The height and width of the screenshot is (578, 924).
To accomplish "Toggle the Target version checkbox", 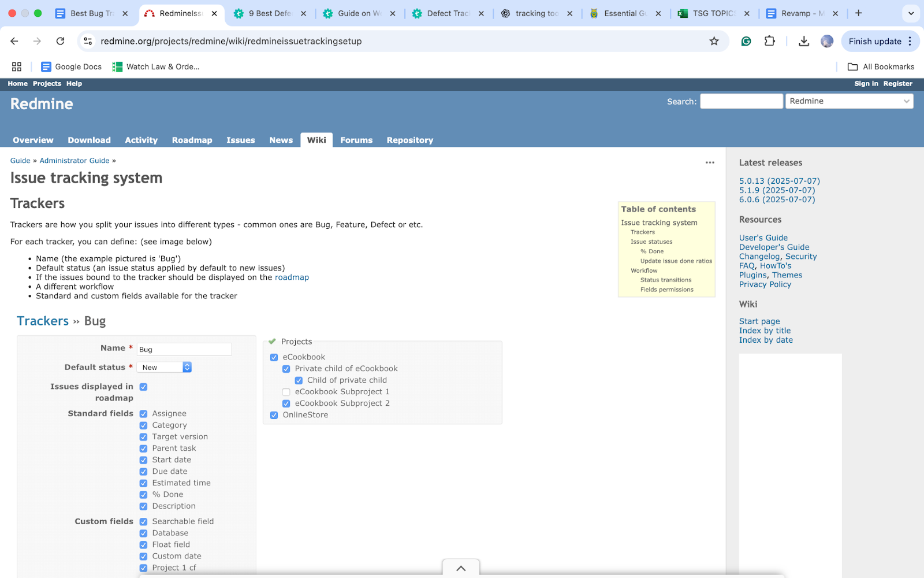I will tap(143, 437).
